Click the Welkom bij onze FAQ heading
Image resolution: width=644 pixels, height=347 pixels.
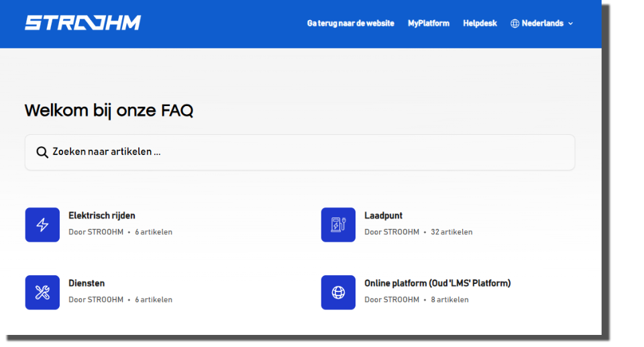tap(109, 111)
